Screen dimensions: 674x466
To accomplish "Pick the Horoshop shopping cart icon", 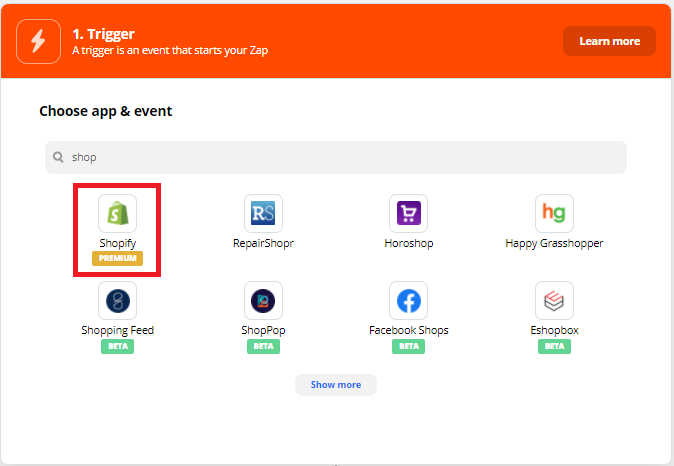I will click(x=408, y=213).
